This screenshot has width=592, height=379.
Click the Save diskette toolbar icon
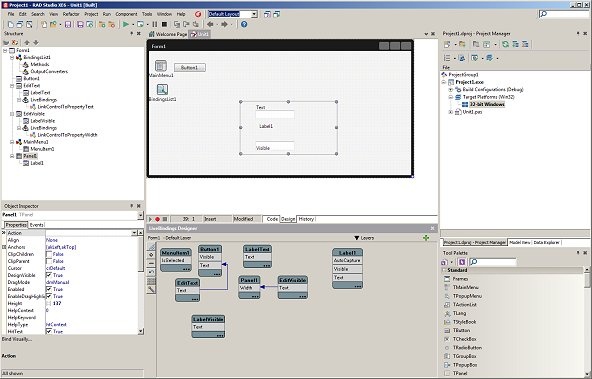click(x=68, y=24)
